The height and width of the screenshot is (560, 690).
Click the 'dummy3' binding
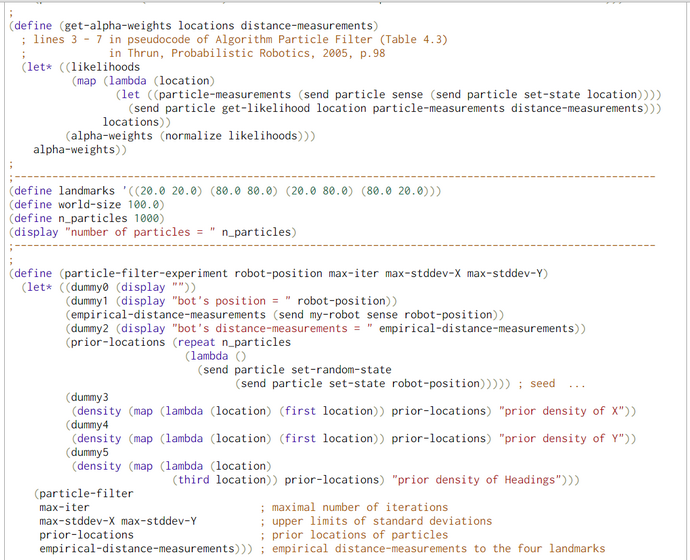tap(90, 397)
